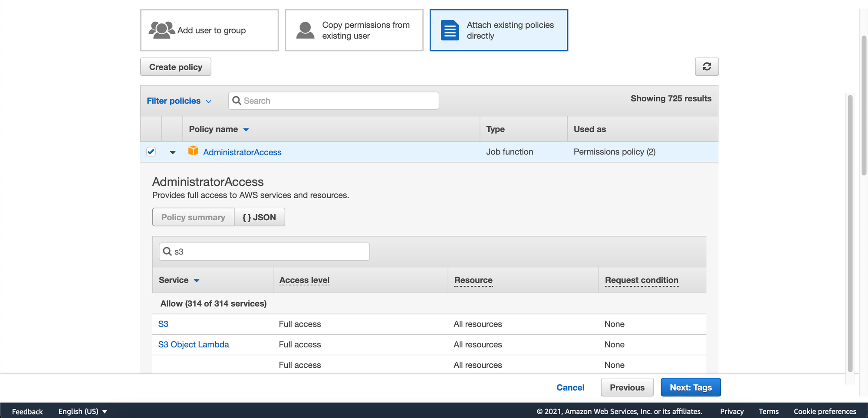Screen dimensions: 868x418
Task: Click the Access level column header
Action: pyautogui.click(x=304, y=280)
